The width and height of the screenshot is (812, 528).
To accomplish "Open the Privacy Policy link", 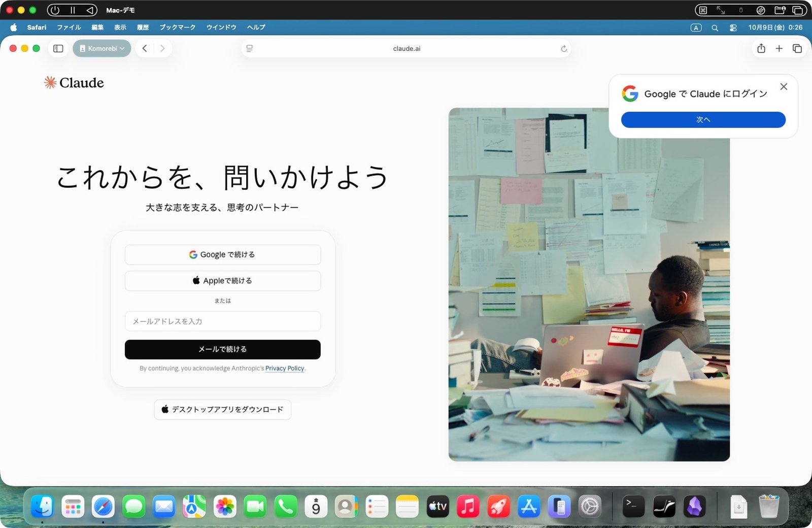I will pyautogui.click(x=285, y=369).
